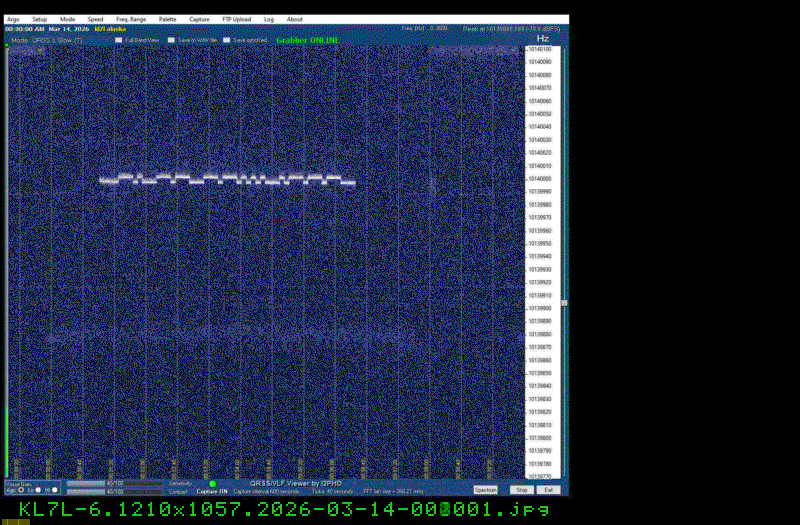
Task: Open the Speed menu
Action: 95,19
